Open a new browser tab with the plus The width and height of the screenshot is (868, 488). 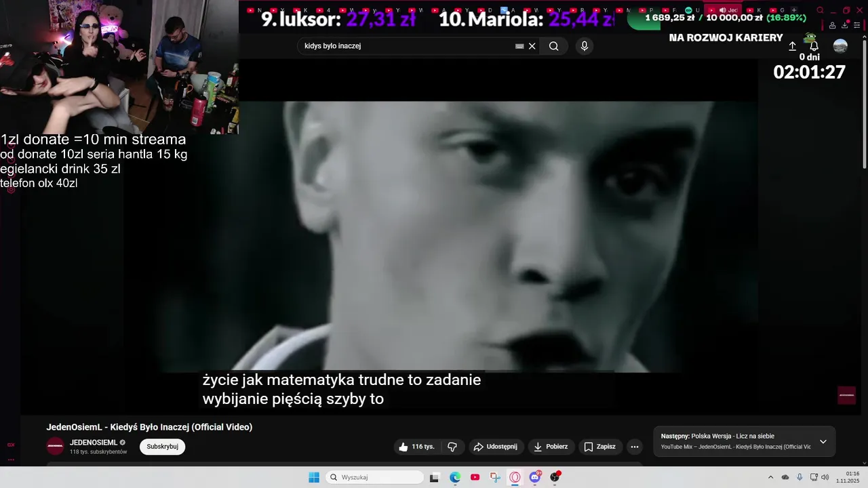coord(794,10)
